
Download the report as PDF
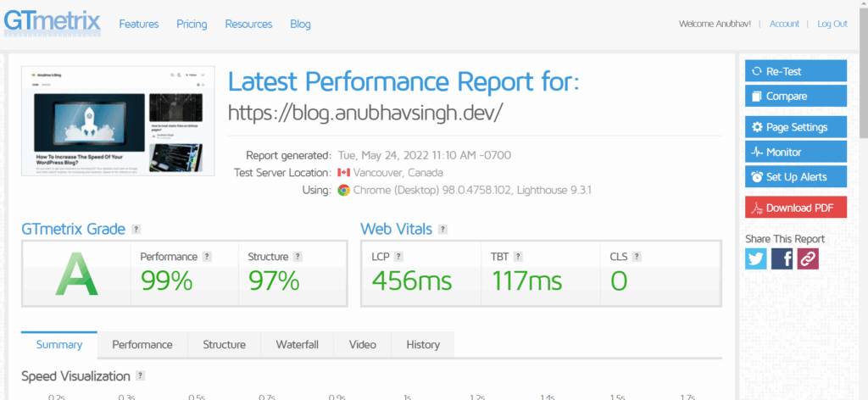(795, 208)
